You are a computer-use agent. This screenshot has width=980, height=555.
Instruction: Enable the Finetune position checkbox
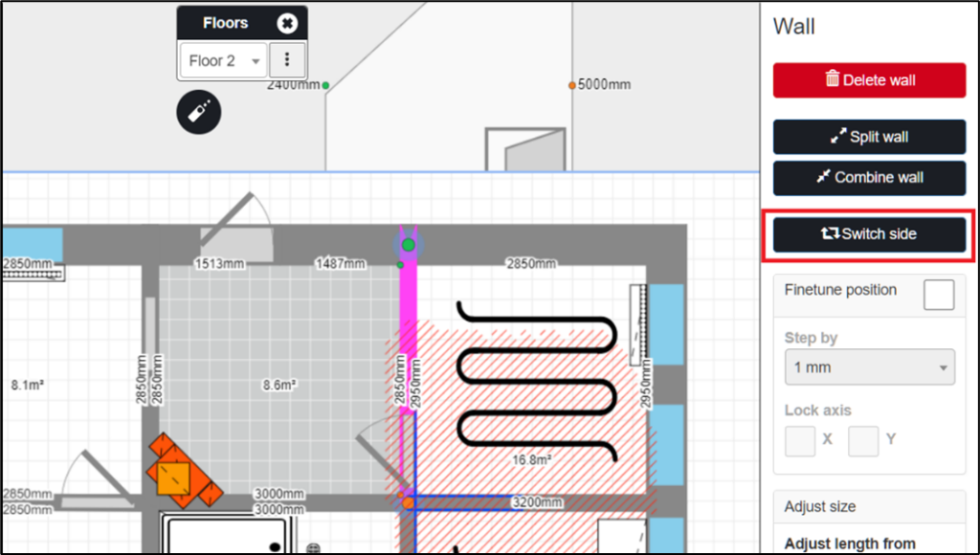938,294
